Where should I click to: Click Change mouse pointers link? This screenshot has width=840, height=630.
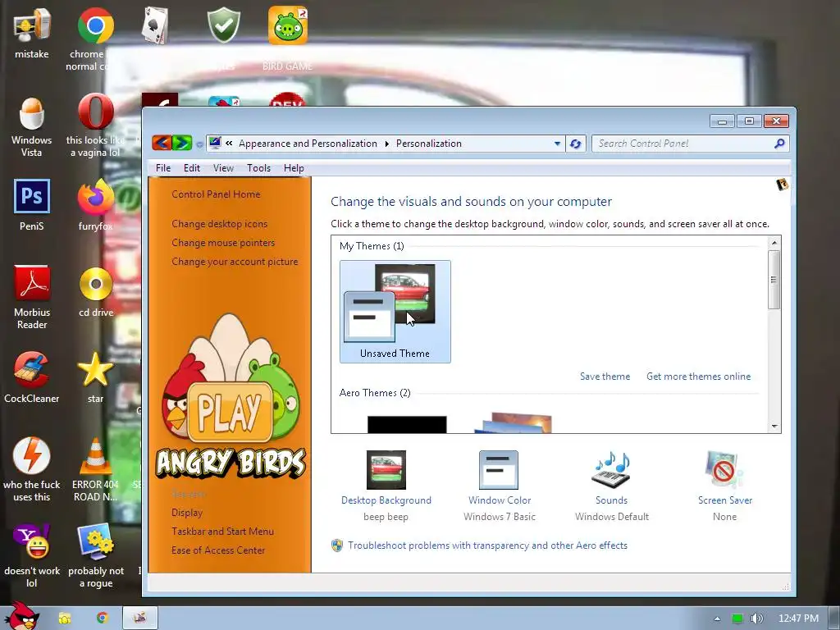pos(223,243)
